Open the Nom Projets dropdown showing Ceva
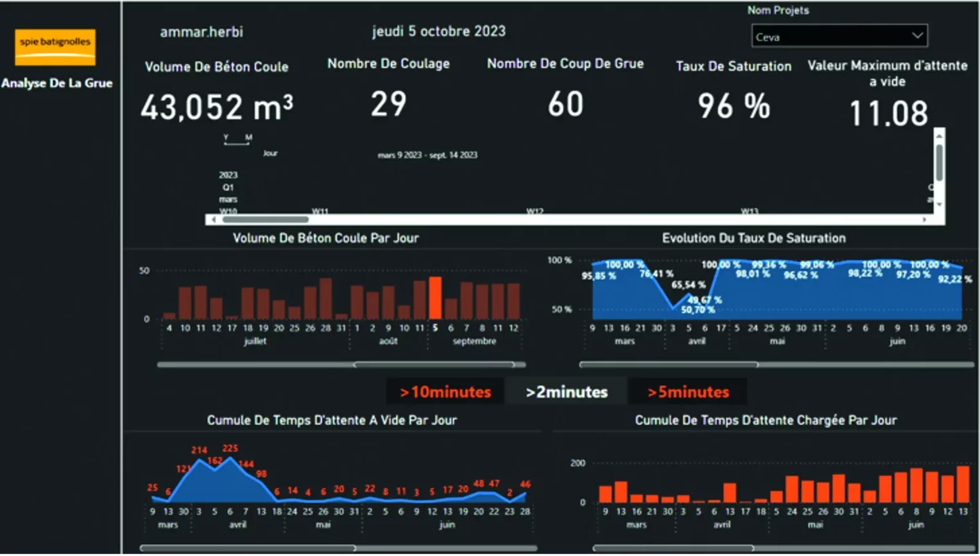This screenshot has width=980, height=556. click(x=831, y=37)
